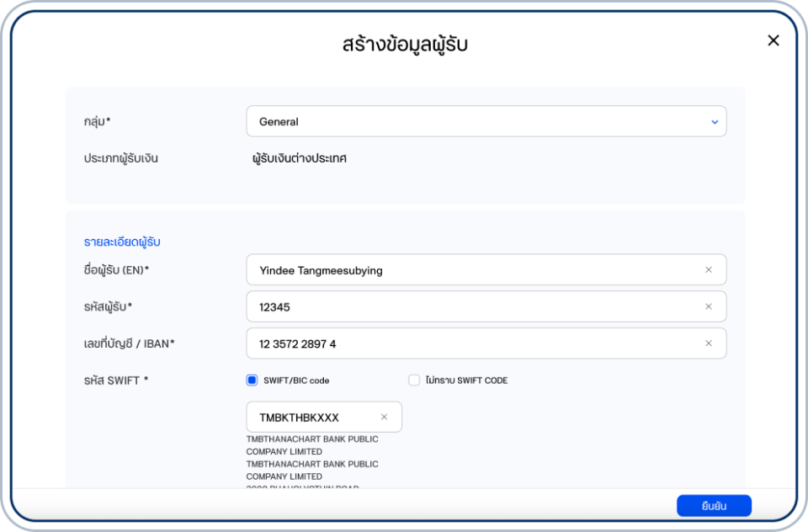Enable the ไม่ทราบ SWIFT CODE checkbox

413,380
